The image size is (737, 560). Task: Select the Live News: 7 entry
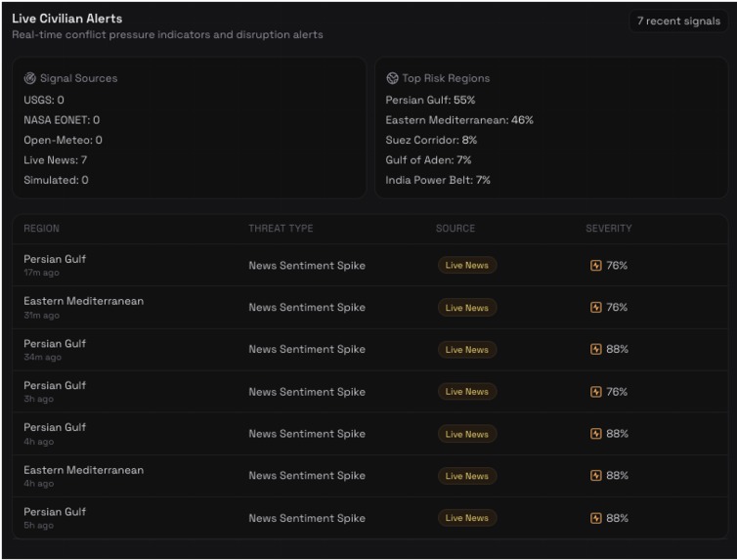pyautogui.click(x=56, y=160)
